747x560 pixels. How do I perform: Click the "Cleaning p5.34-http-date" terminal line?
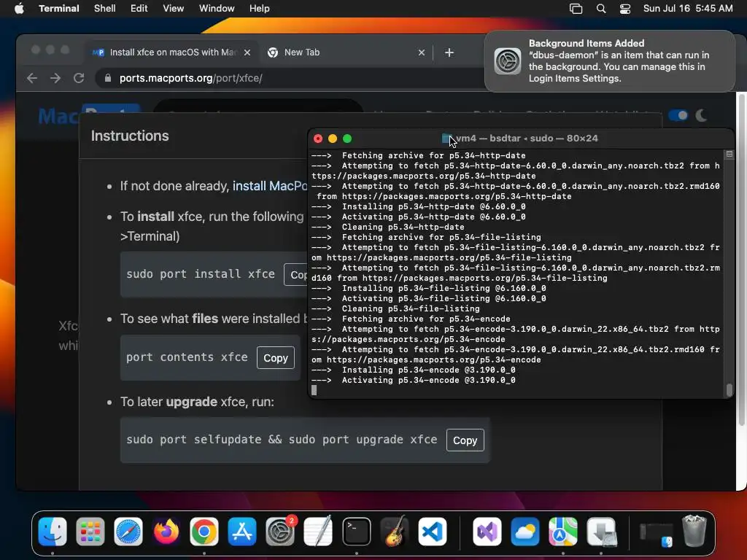(x=388, y=227)
